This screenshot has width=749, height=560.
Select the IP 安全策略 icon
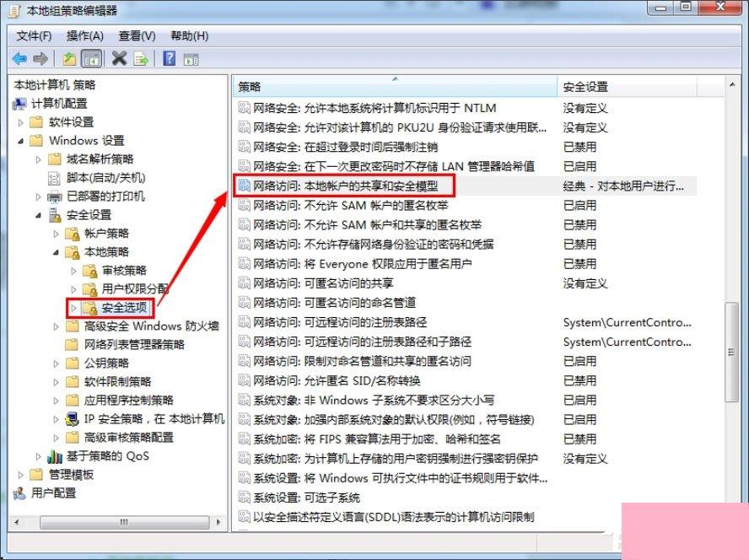click(x=73, y=419)
